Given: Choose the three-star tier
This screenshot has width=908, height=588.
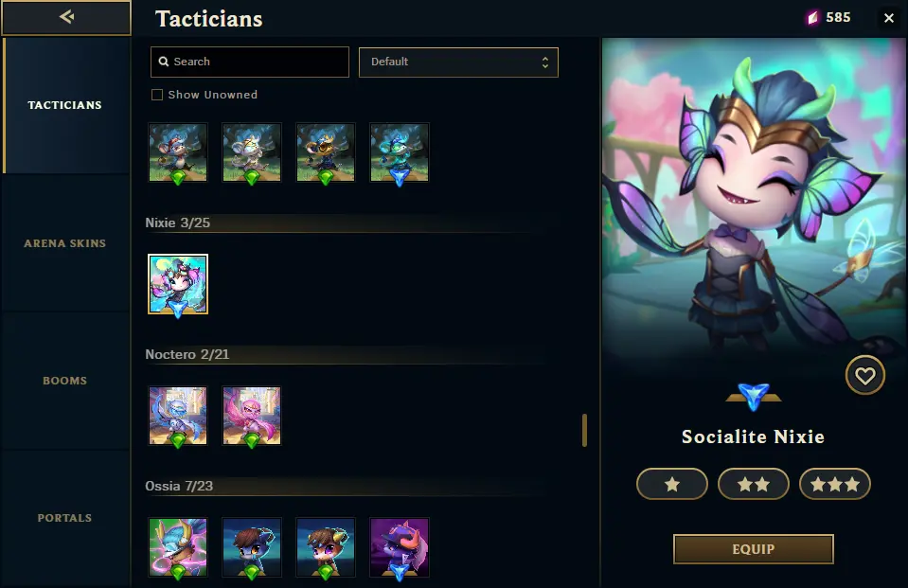Looking at the screenshot, I should point(835,485).
